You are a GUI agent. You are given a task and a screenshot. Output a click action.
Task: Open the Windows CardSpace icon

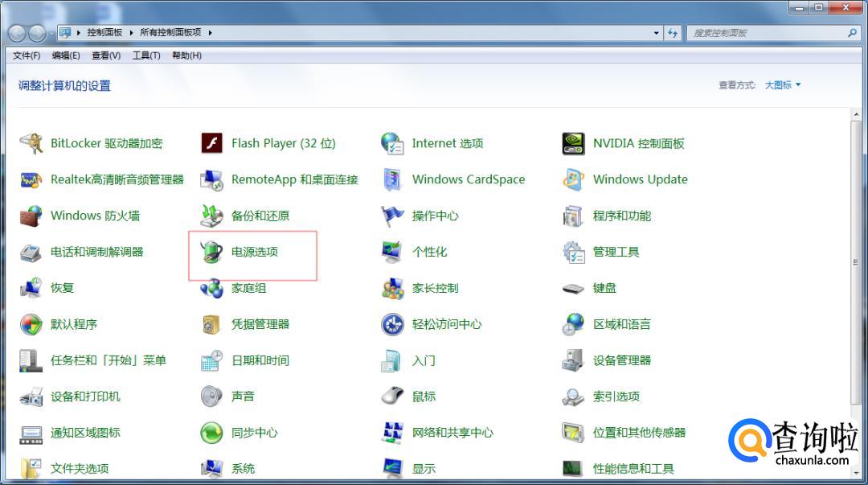[x=392, y=179]
